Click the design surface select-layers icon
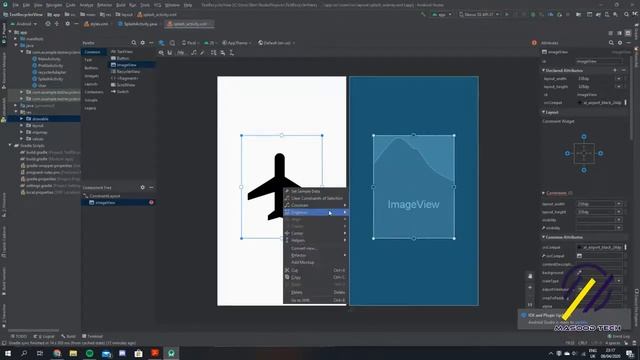This screenshot has width=640, height=360. [x=162, y=43]
